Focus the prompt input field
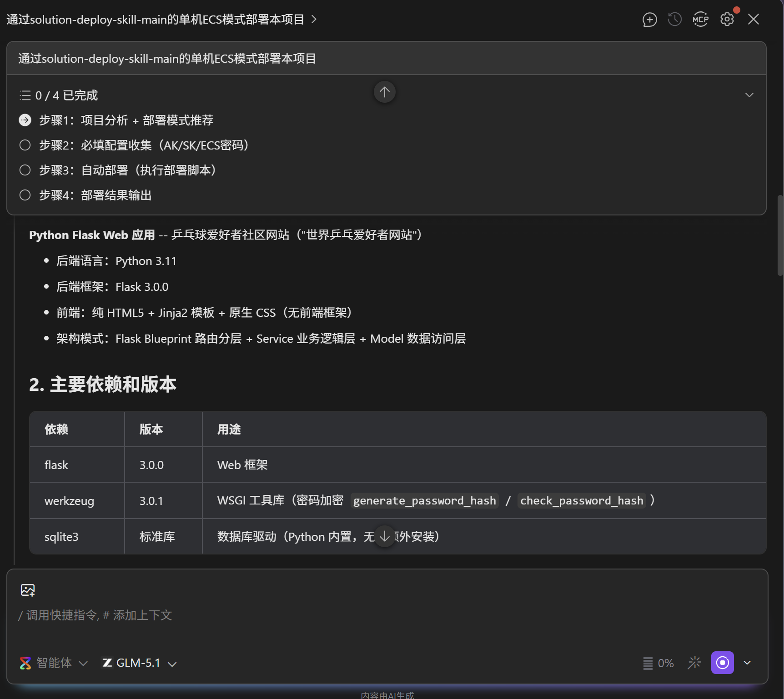Viewport: 784px width, 699px height. 387,615
